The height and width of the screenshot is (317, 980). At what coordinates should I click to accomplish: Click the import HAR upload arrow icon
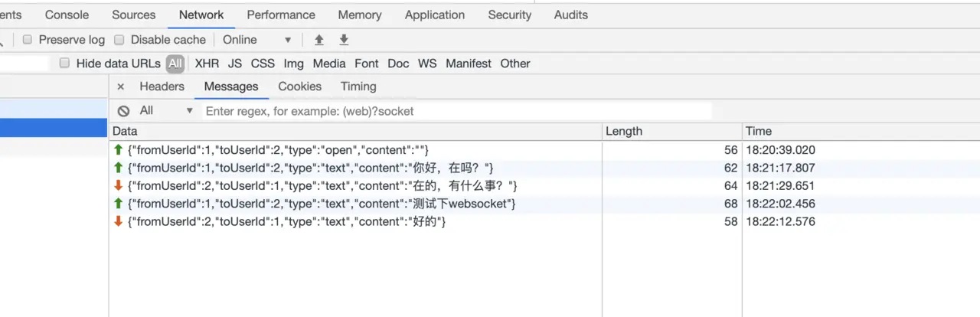click(319, 40)
